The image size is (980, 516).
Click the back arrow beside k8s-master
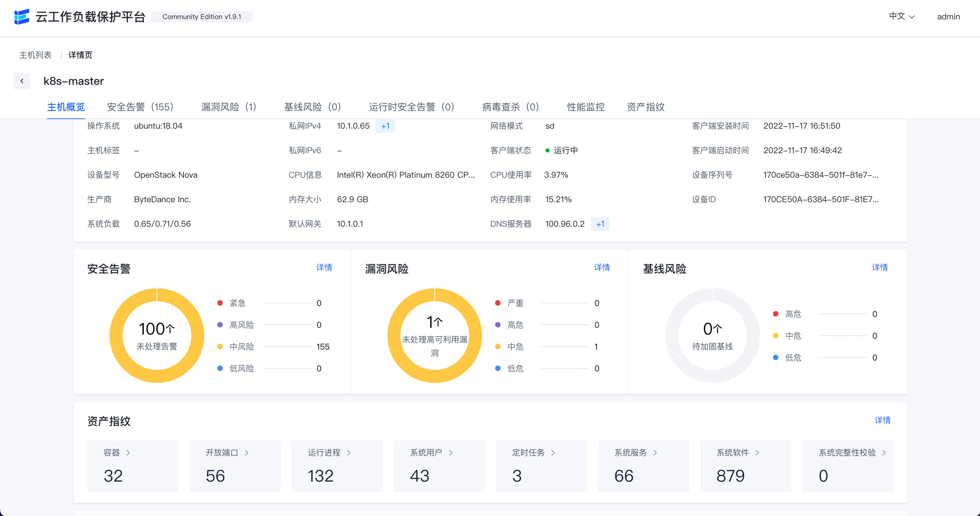tap(22, 81)
